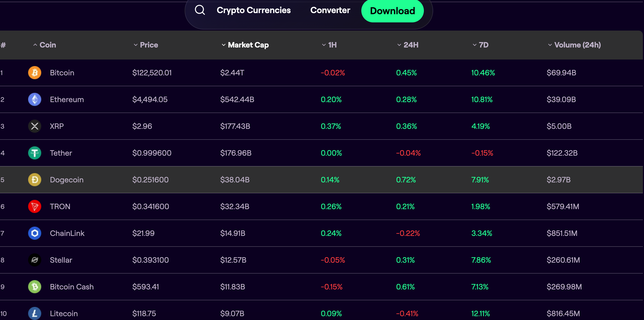
Task: Click the TRON coin logo
Action: [35, 206]
